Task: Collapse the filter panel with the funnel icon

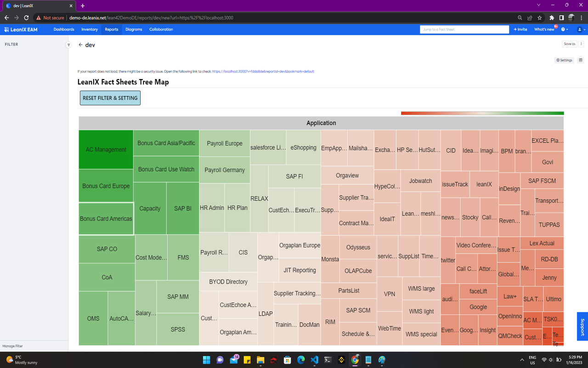Action: point(68,45)
